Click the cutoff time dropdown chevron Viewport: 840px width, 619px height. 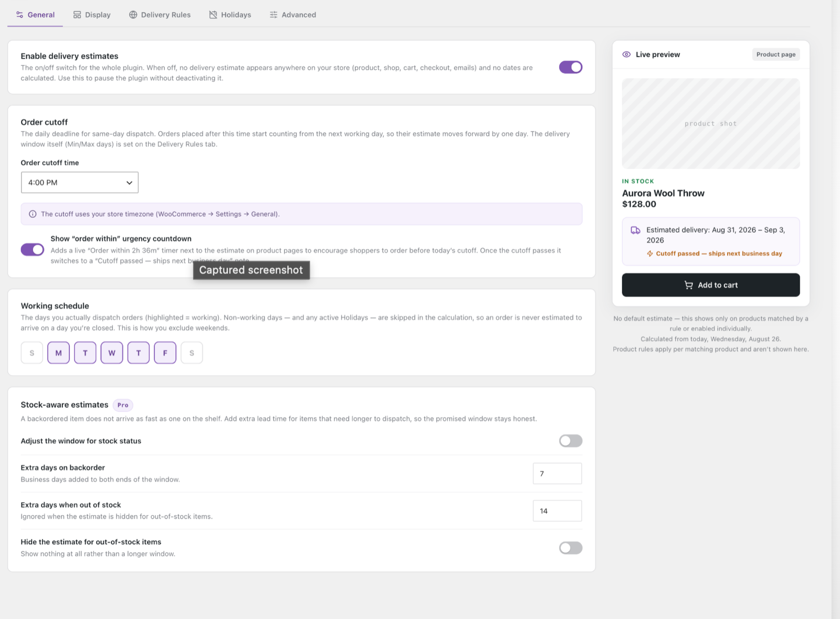click(129, 183)
